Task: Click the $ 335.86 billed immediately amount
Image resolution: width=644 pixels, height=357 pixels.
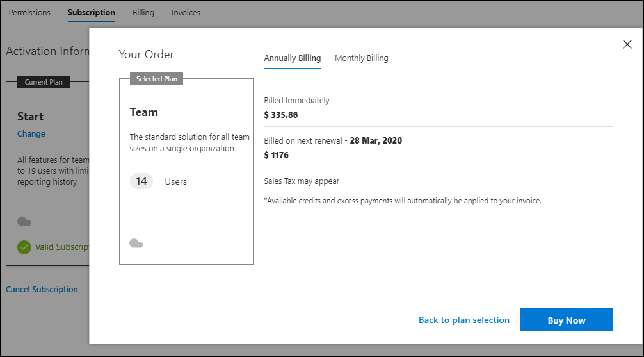Action: 281,115
